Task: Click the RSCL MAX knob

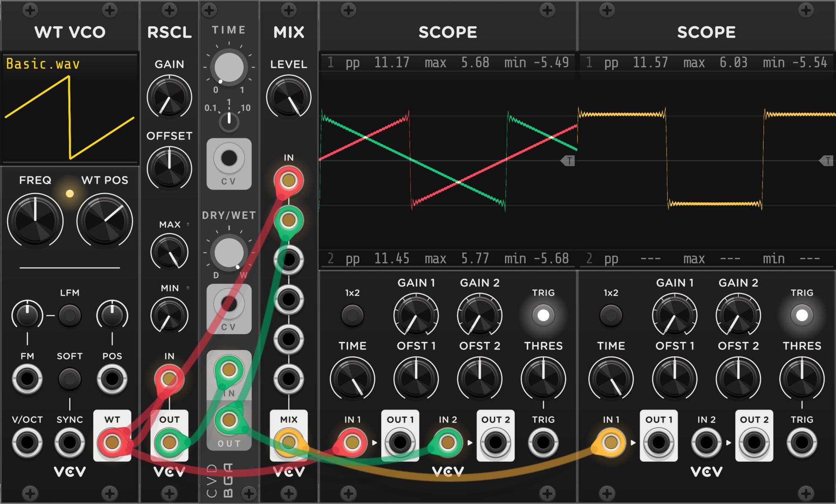Action: pyautogui.click(x=169, y=252)
